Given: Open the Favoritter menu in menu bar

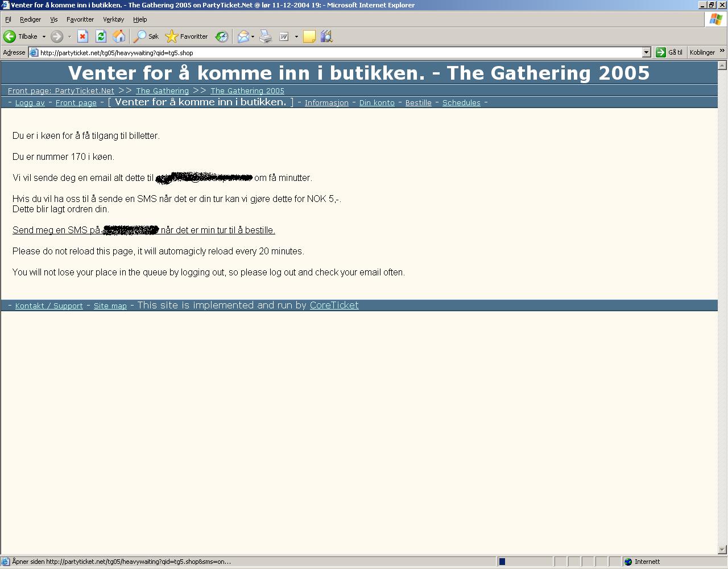Looking at the screenshot, I should coord(80,19).
